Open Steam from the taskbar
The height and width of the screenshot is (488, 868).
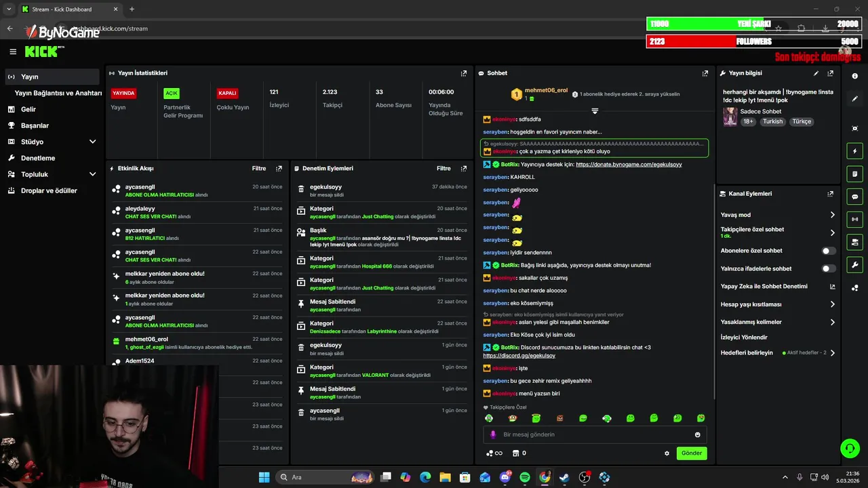tap(564, 477)
